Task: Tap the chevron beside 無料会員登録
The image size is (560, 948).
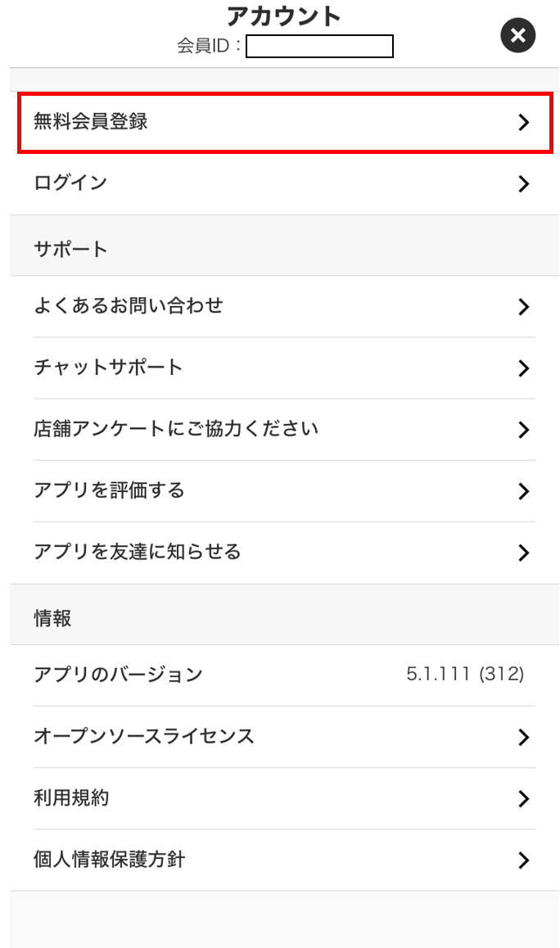Action: pyautogui.click(x=524, y=123)
